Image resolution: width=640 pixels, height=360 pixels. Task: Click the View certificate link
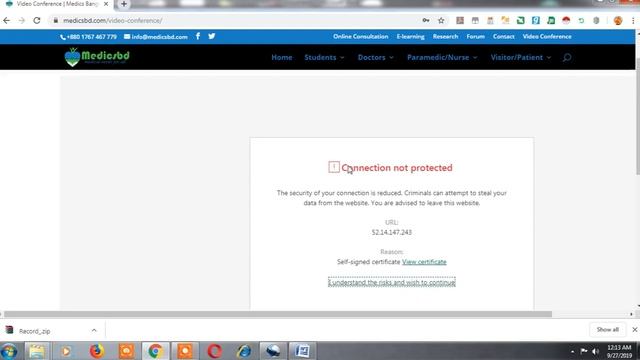click(x=424, y=262)
